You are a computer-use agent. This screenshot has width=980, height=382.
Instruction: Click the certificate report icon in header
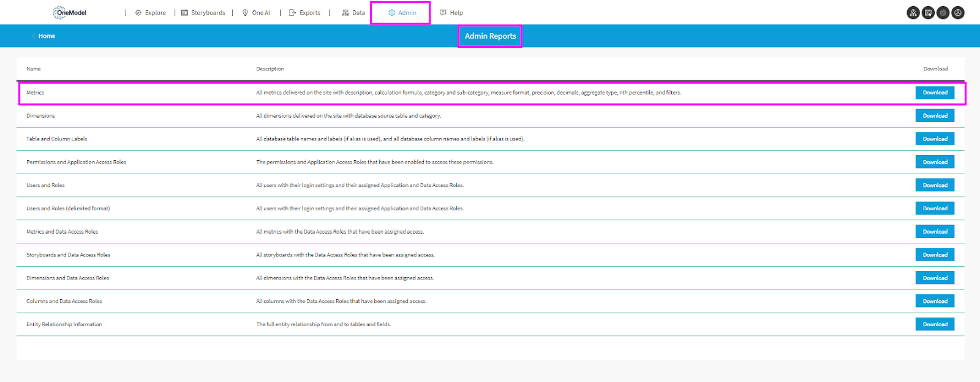pyautogui.click(x=928, y=13)
